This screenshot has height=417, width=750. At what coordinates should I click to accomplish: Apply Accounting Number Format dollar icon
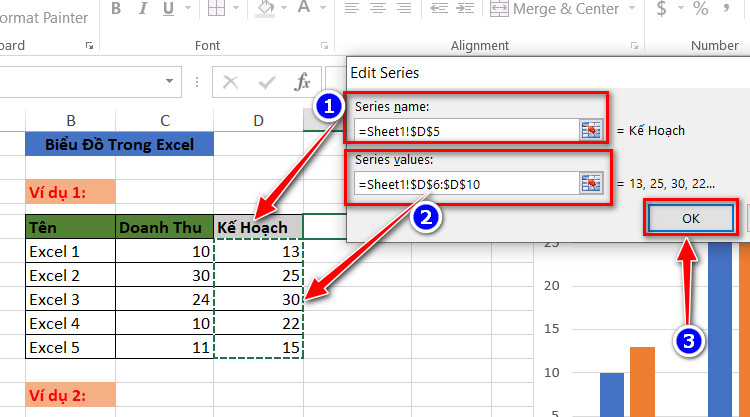(662, 8)
